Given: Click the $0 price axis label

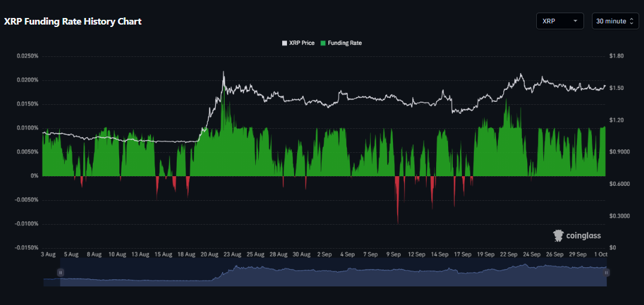Looking at the screenshot, I should pos(613,248).
